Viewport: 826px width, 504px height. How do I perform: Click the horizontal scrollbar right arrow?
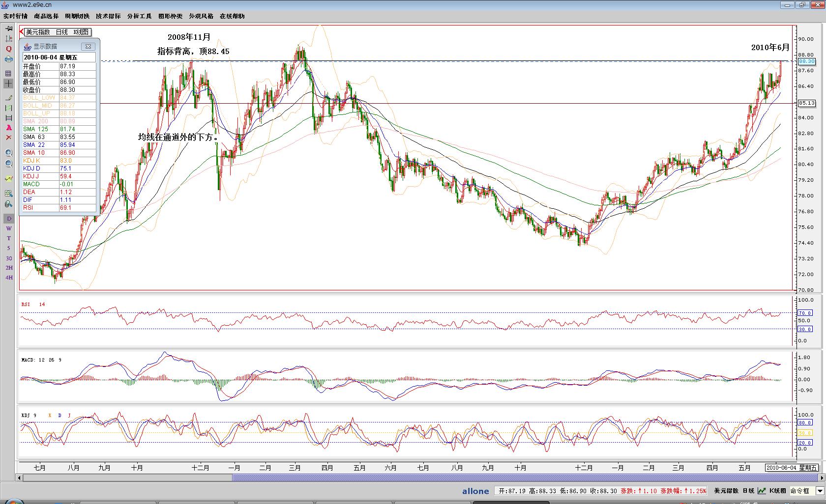pyautogui.click(x=821, y=477)
